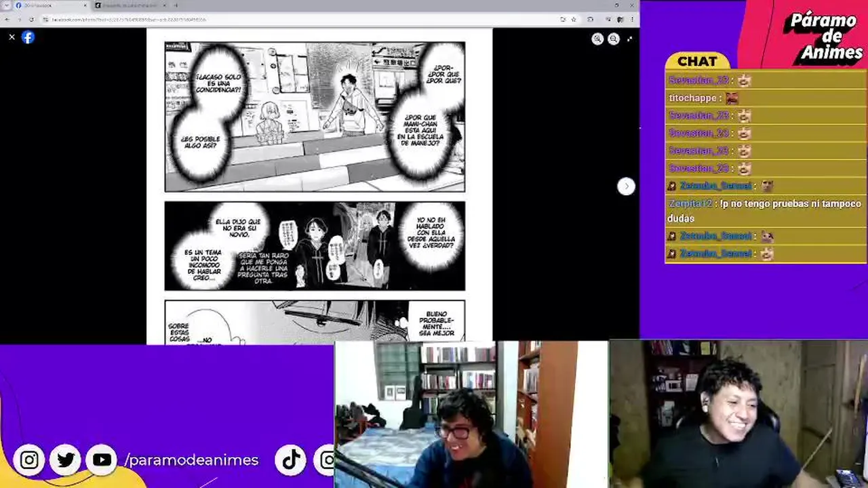Bookmark this page with the star icon

[574, 20]
